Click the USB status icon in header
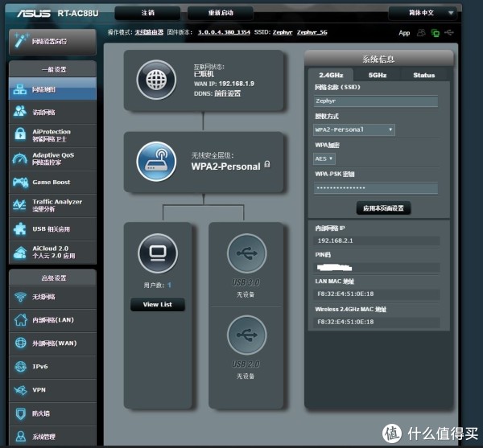 click(449, 32)
